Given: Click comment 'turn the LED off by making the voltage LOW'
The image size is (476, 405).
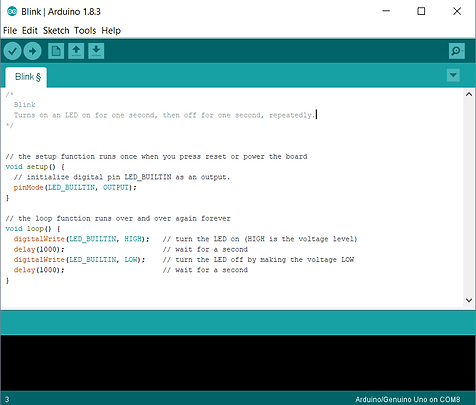Looking at the screenshot, I should [265, 260].
